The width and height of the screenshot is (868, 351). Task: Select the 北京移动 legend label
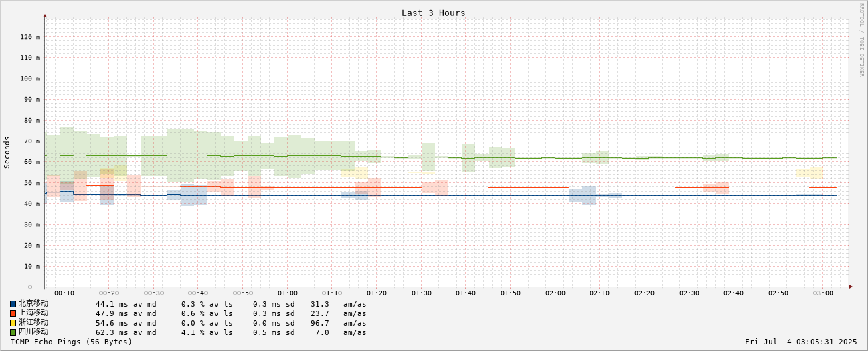point(33,303)
